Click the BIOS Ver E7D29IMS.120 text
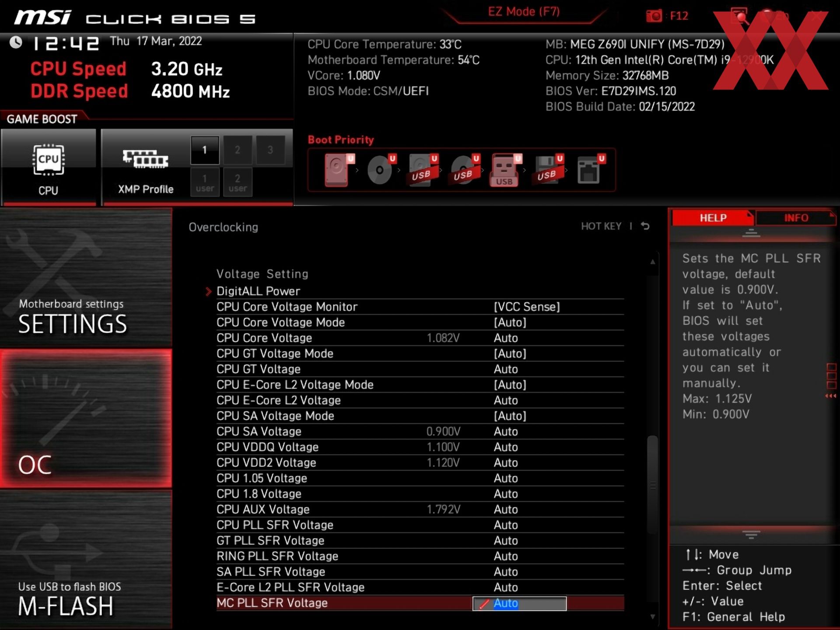 click(x=611, y=91)
